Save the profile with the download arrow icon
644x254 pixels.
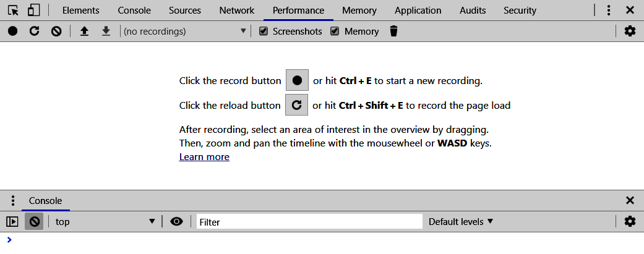click(106, 31)
